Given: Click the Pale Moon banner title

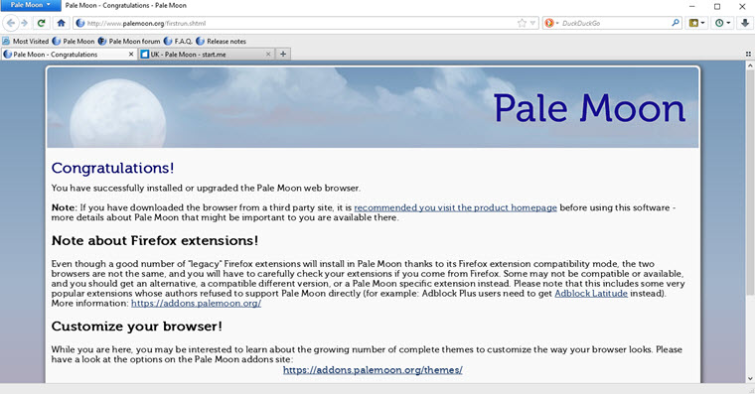Looking at the screenshot, I should click(589, 108).
